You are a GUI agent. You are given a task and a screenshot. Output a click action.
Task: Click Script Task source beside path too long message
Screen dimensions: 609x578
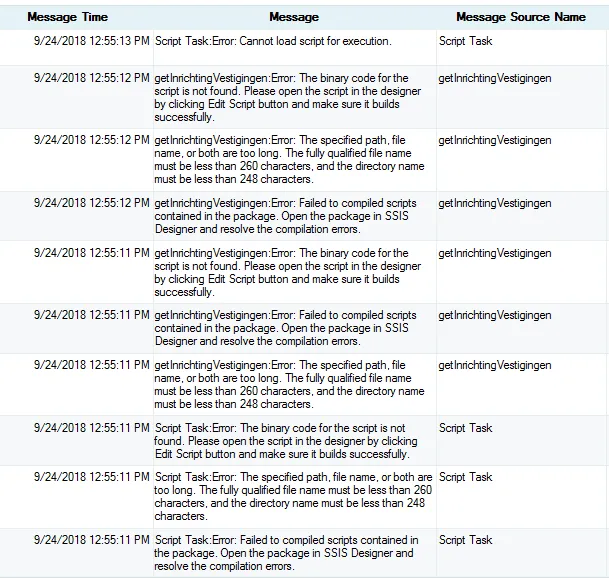tap(465, 477)
